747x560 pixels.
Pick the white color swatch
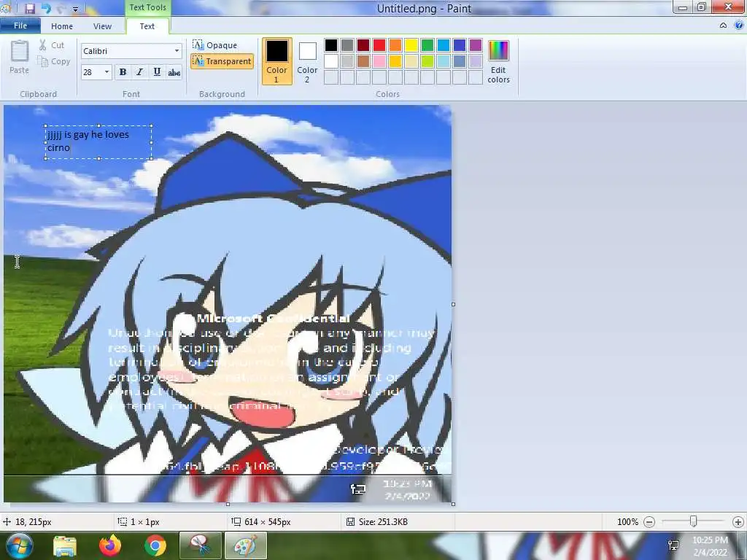click(331, 61)
